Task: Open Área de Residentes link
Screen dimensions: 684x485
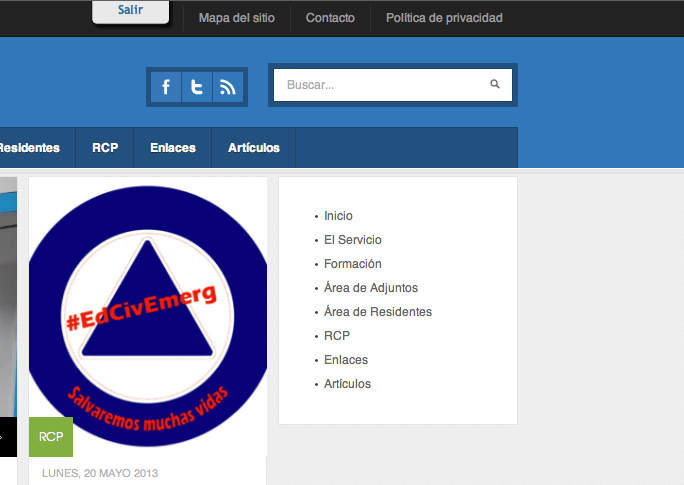Action: [378, 312]
